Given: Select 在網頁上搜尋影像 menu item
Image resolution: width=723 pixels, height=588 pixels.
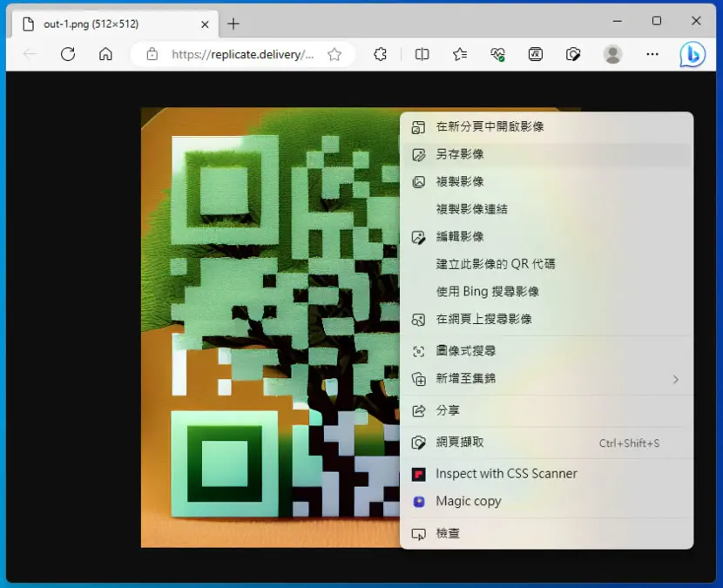Looking at the screenshot, I should click(x=546, y=319).
